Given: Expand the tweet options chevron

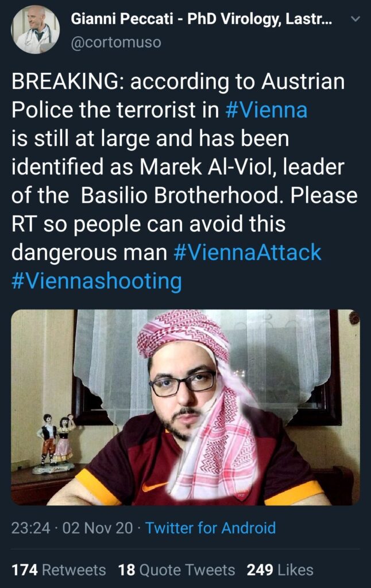Looking at the screenshot, I should [355, 19].
